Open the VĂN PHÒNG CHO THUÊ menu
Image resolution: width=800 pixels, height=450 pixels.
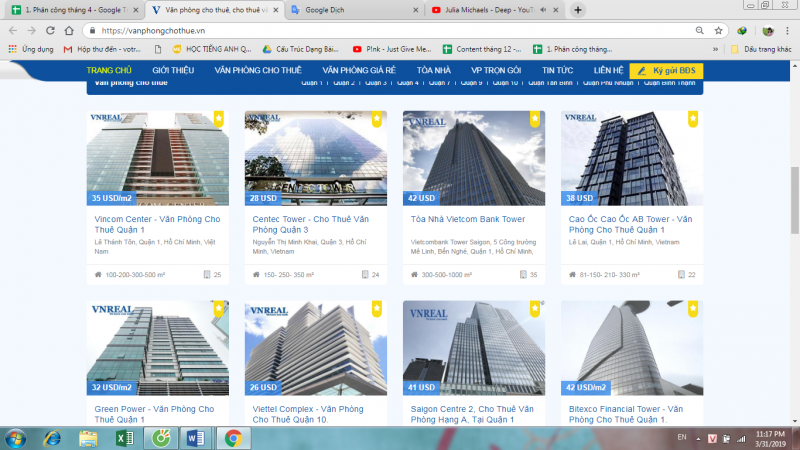pos(258,70)
